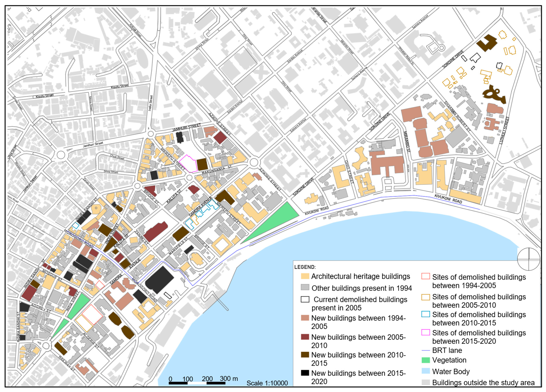Click the magenta demolished 2015-2020 legend box
Screen dimensions: 546x392
coord(426,332)
